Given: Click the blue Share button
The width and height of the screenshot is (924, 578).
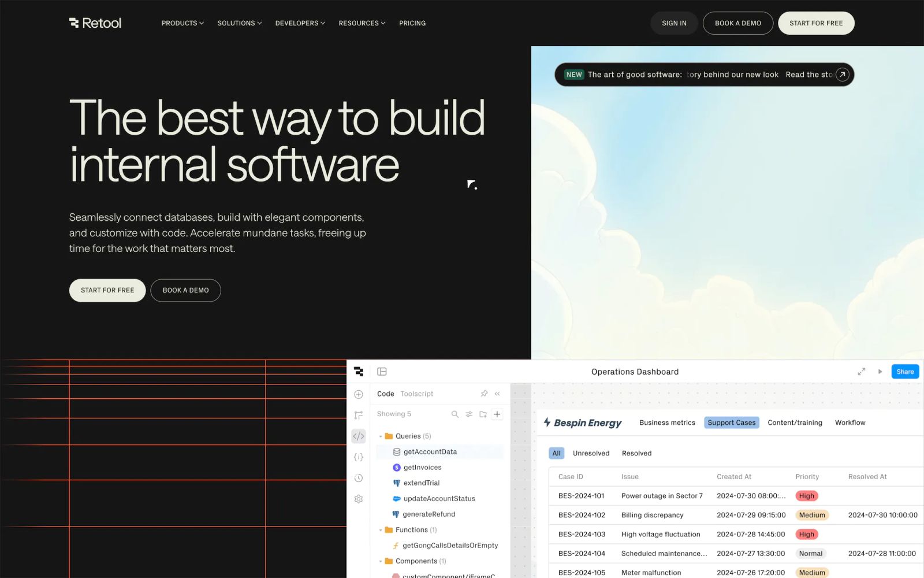Looking at the screenshot, I should [905, 372].
